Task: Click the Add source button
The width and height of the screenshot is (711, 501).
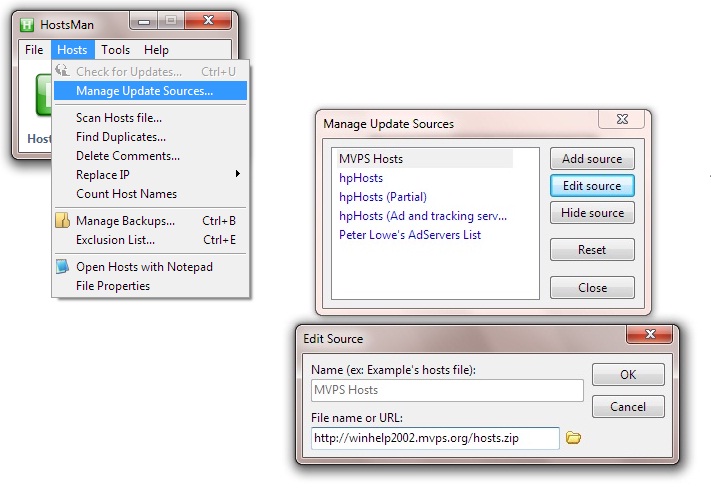Action: [592, 159]
